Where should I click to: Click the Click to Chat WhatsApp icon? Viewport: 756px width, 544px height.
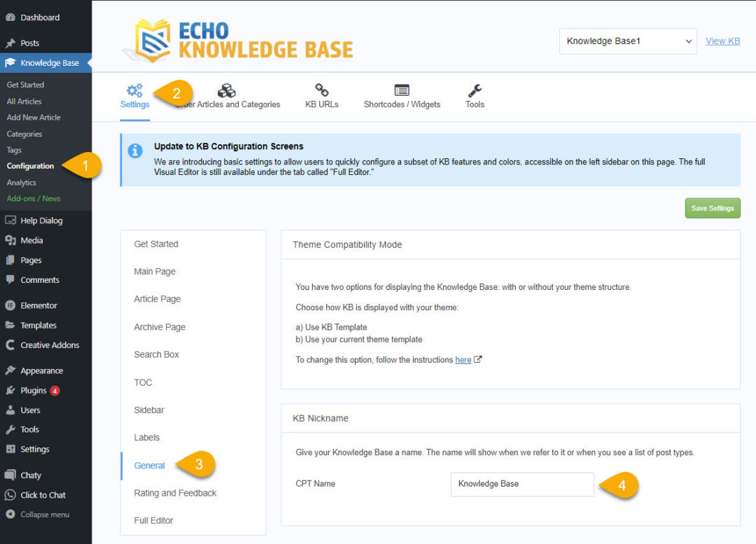click(x=10, y=495)
